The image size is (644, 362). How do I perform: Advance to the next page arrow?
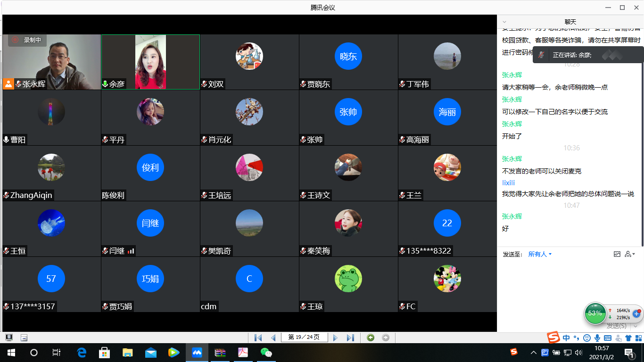[335, 337]
